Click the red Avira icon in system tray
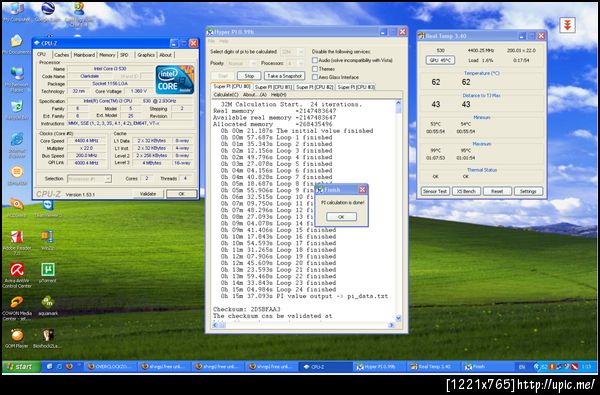600x395 pixels. click(x=575, y=366)
